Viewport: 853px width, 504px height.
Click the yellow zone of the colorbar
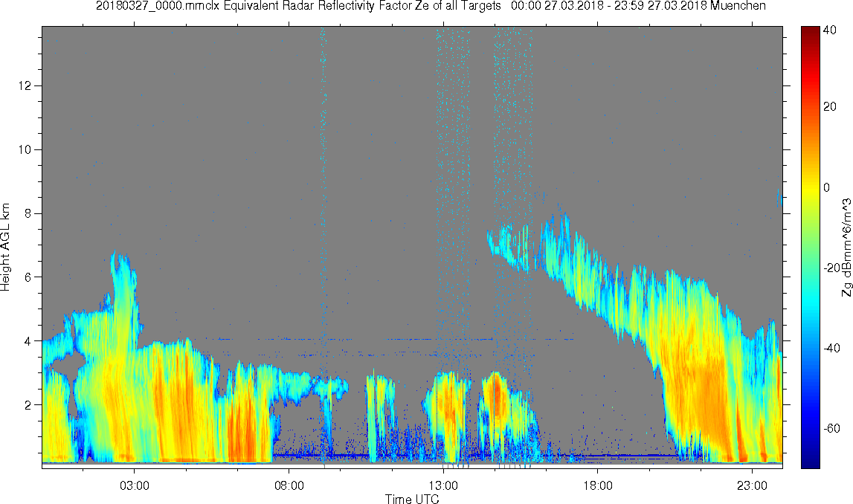point(810,187)
